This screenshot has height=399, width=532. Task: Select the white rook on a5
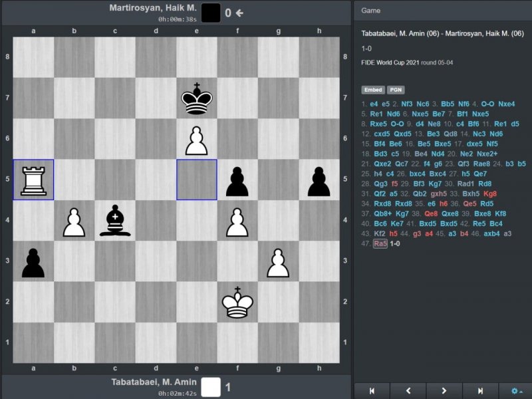click(33, 180)
